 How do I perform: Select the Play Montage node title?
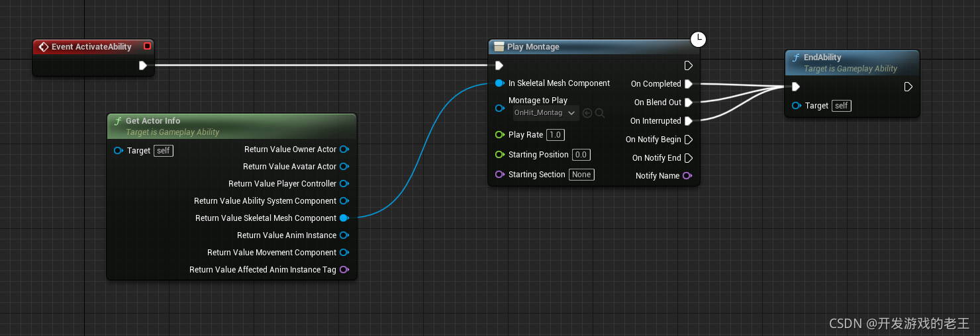533,47
